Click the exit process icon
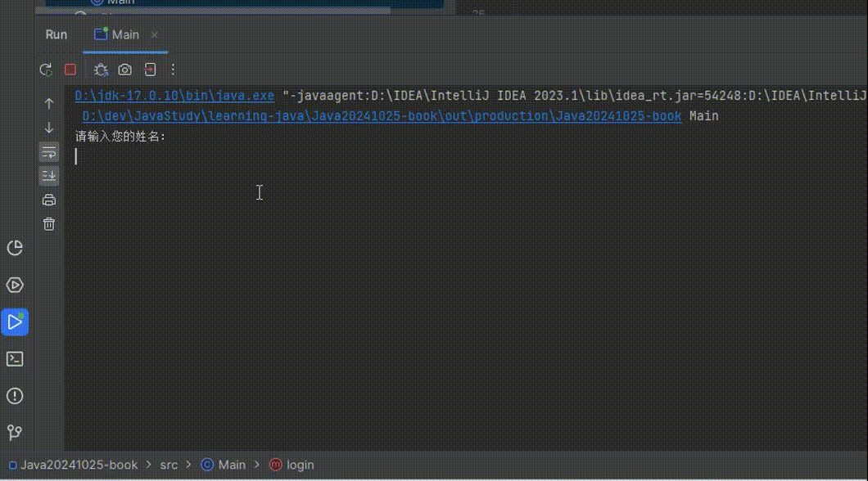The height and width of the screenshot is (481, 868). click(150, 70)
